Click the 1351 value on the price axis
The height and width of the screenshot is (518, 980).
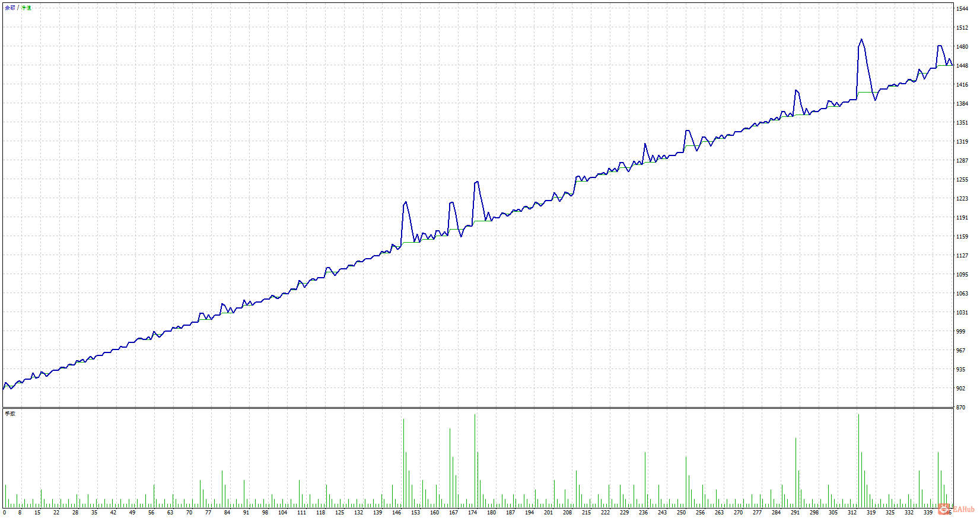962,123
